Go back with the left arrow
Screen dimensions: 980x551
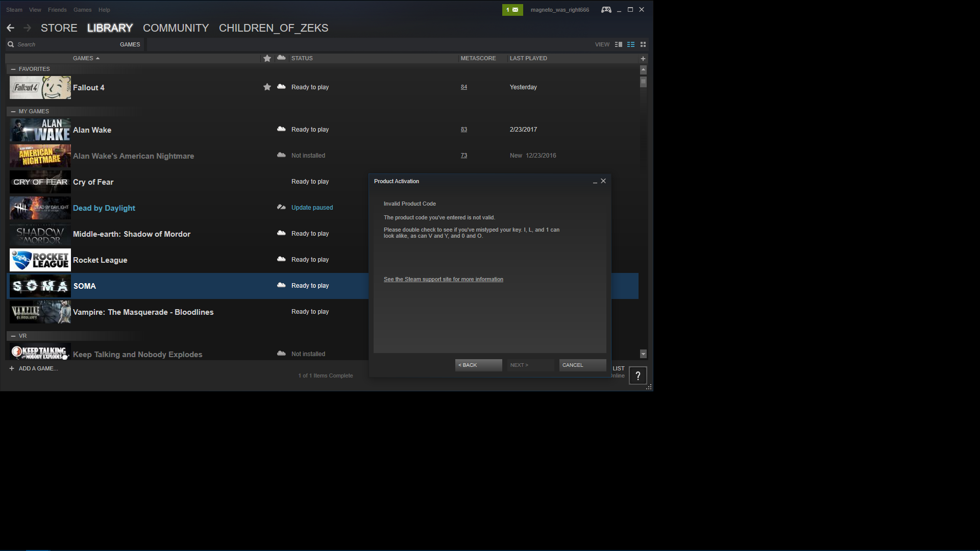10,28
